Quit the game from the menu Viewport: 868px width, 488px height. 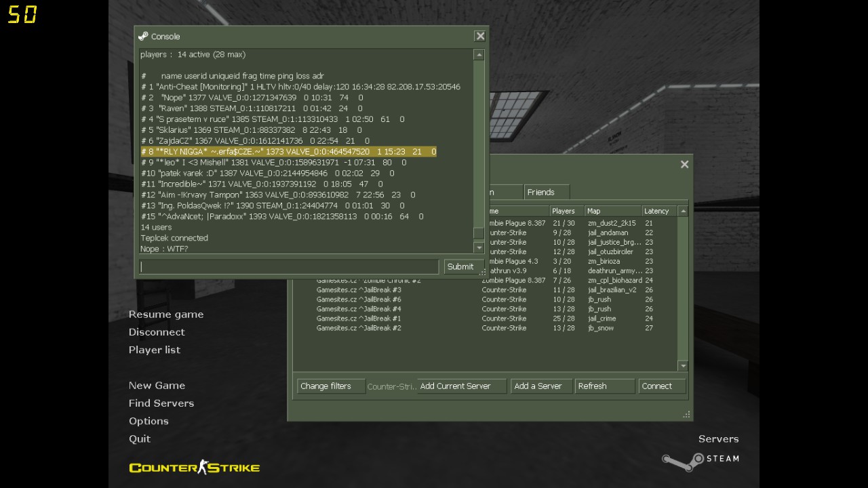coord(140,439)
